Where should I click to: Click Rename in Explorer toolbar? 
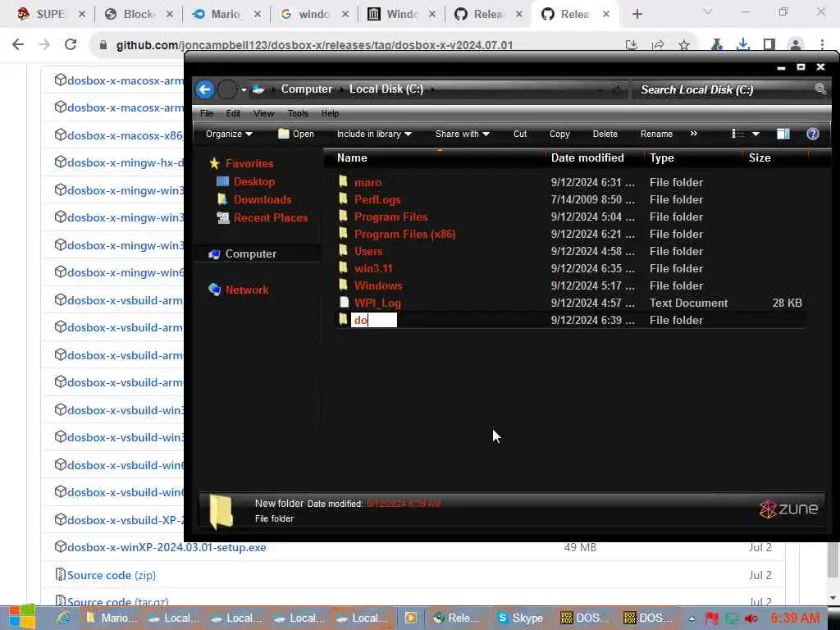point(656,134)
